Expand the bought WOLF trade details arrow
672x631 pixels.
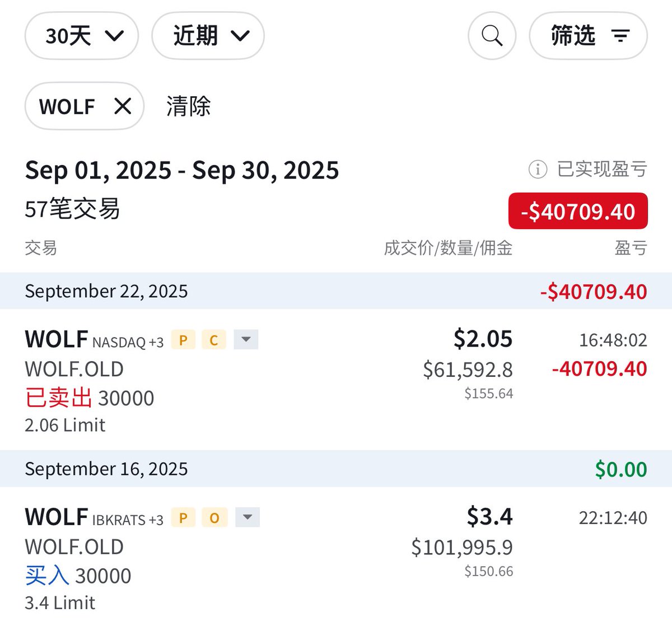tap(247, 517)
